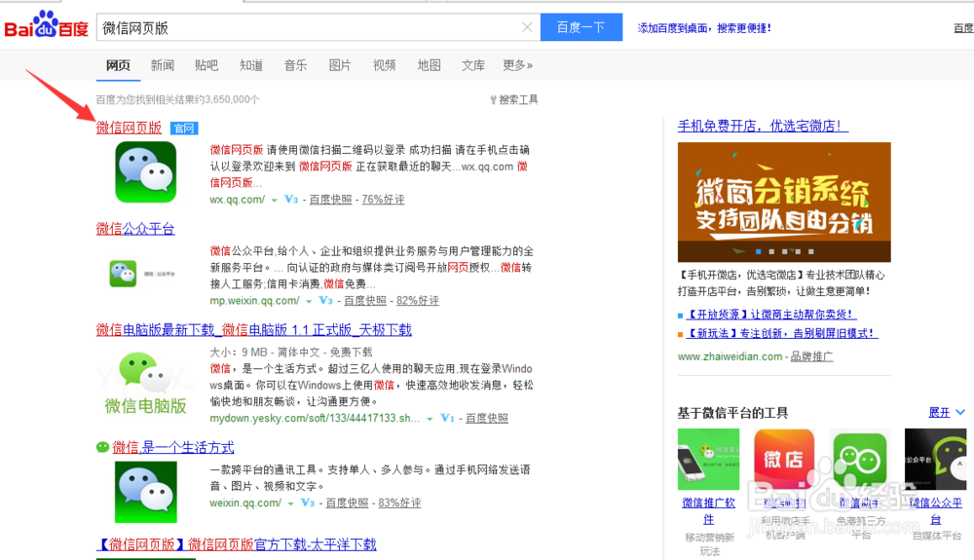Click green 微信助手 tool icon

[x=860, y=459]
